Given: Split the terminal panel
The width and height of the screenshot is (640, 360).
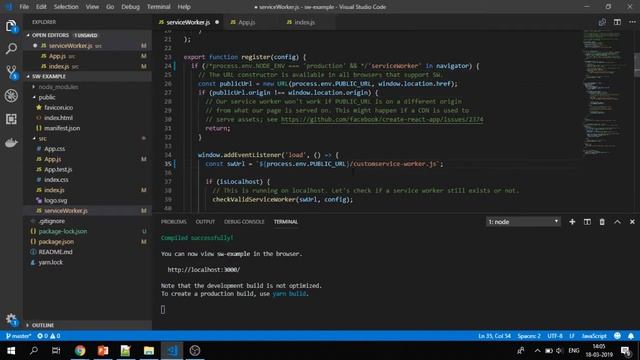Looking at the screenshot, I should click(587, 222).
